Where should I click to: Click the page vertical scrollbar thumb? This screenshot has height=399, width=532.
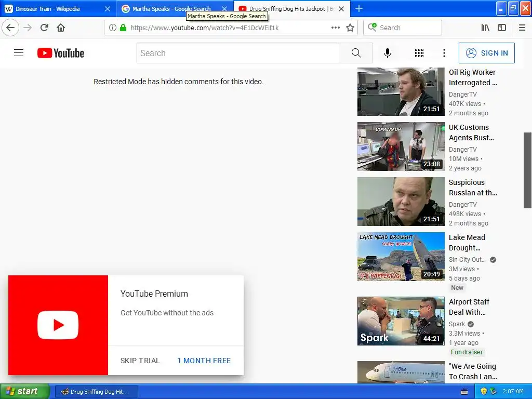tap(528, 170)
